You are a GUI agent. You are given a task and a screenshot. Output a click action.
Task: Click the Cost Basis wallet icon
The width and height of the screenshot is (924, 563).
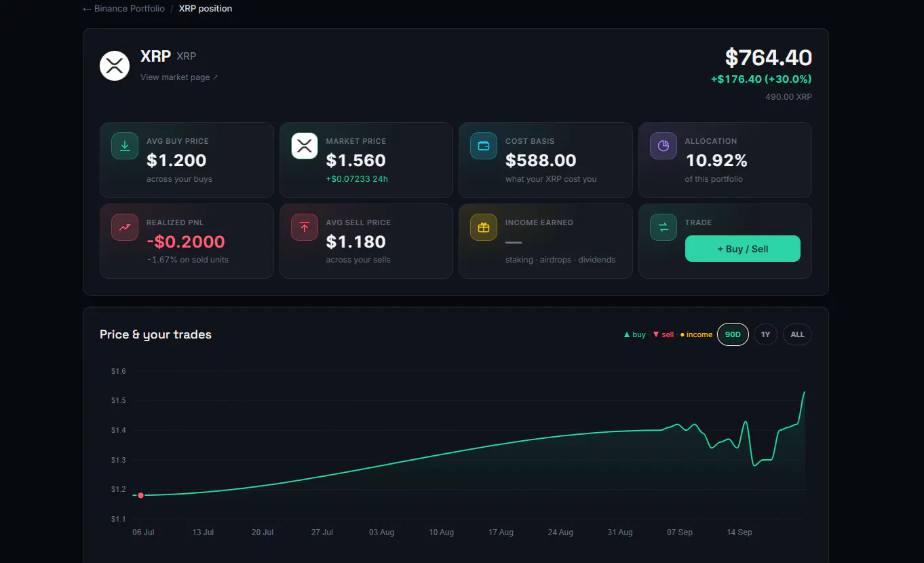pyautogui.click(x=484, y=146)
